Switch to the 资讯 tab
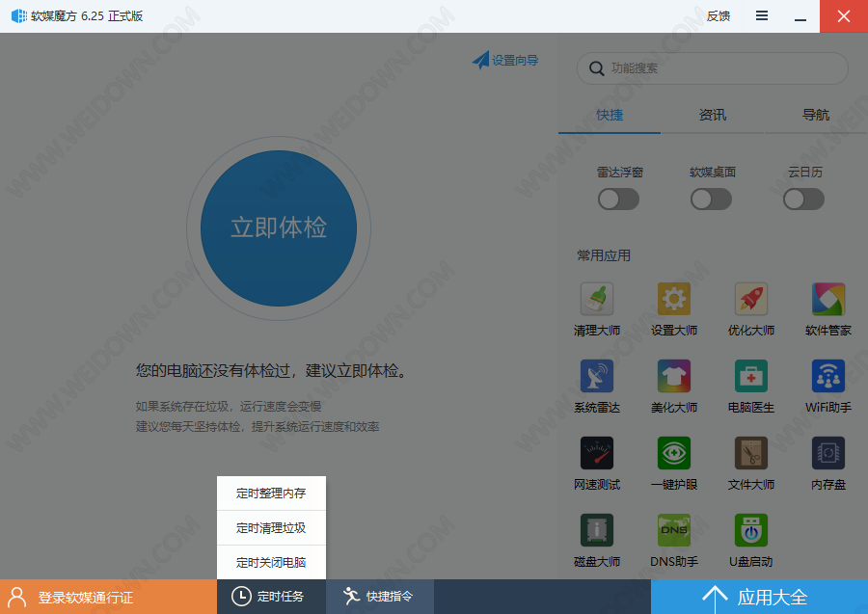868x614 pixels. coord(713,115)
